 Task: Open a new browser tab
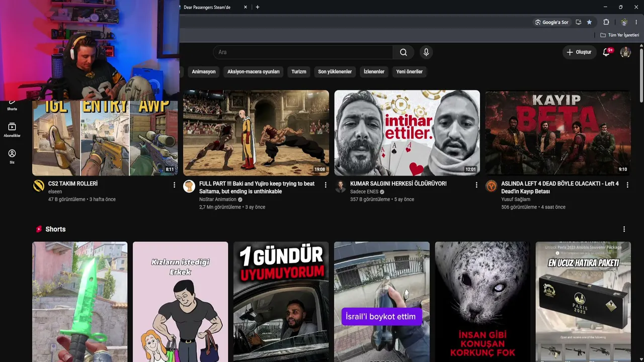[x=258, y=7]
